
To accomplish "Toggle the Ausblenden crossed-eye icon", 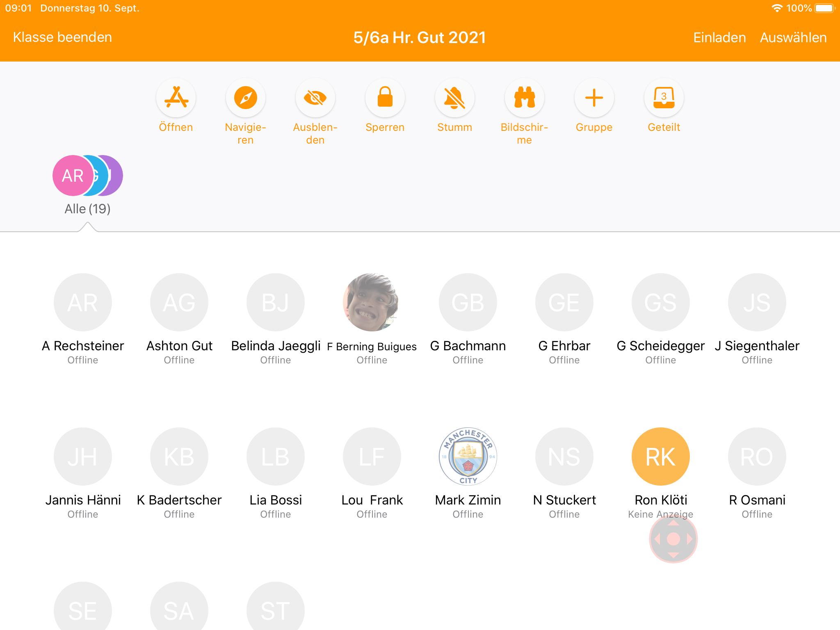I will pyautogui.click(x=315, y=98).
